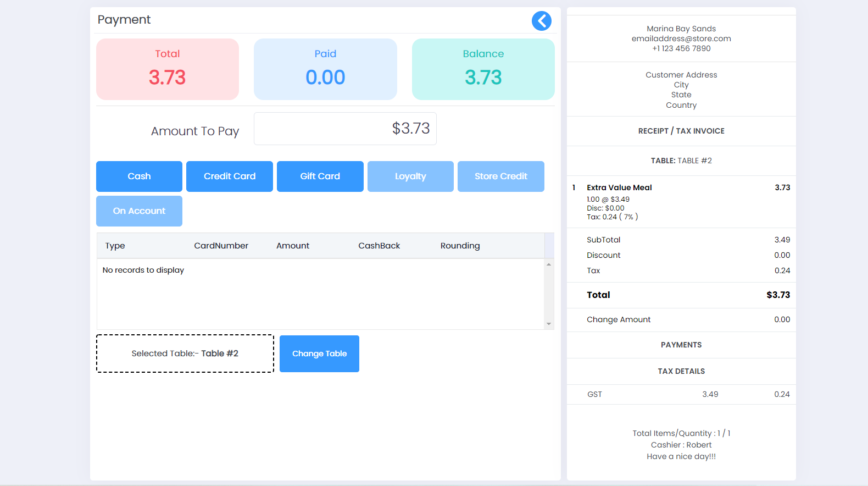Select On Account payment option
The height and width of the screenshot is (486, 868).
pyautogui.click(x=139, y=211)
